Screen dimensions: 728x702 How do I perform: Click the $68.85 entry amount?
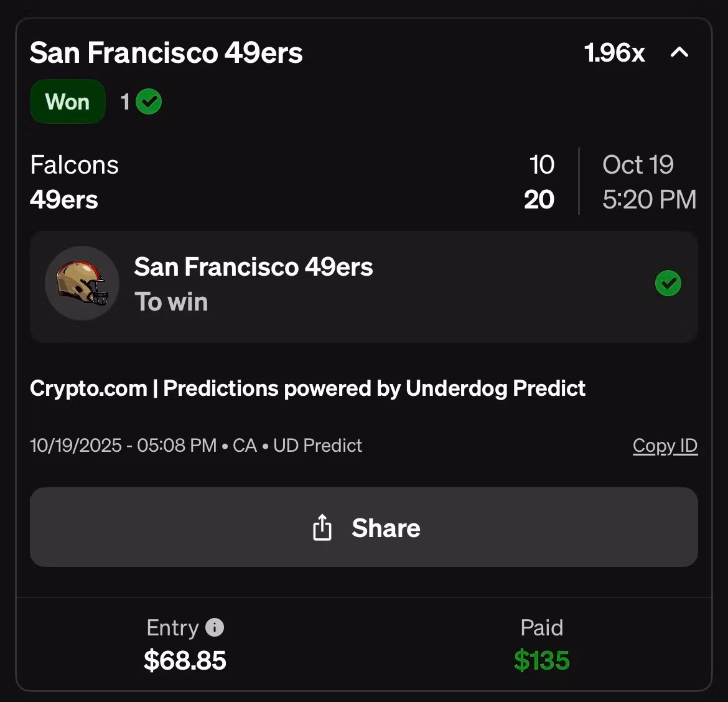[x=185, y=660]
